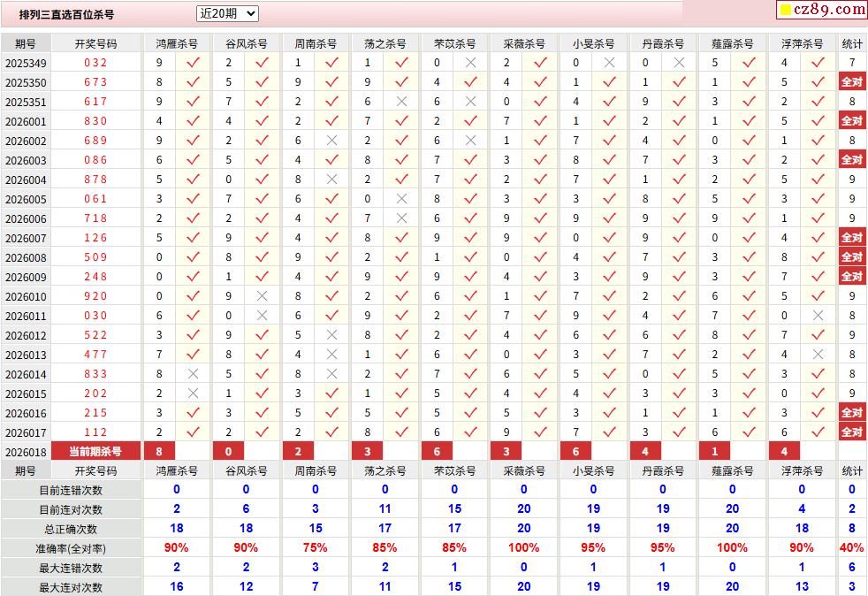The width and height of the screenshot is (868, 596).
Task: Click 丹霞 cross mark in row 2025349
Action: pos(679,63)
